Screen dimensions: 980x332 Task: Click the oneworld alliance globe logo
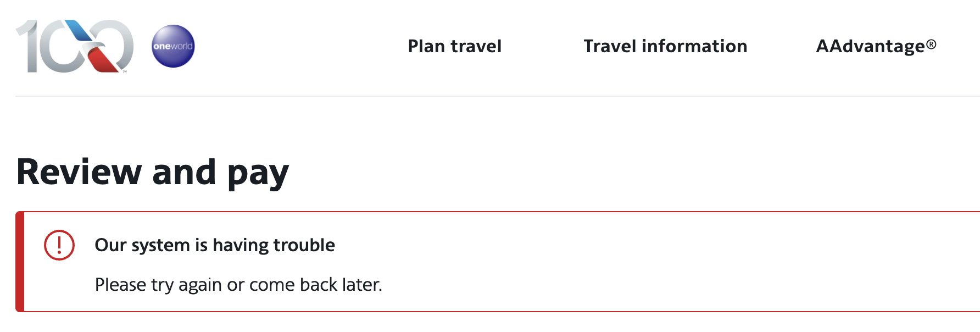(x=173, y=46)
